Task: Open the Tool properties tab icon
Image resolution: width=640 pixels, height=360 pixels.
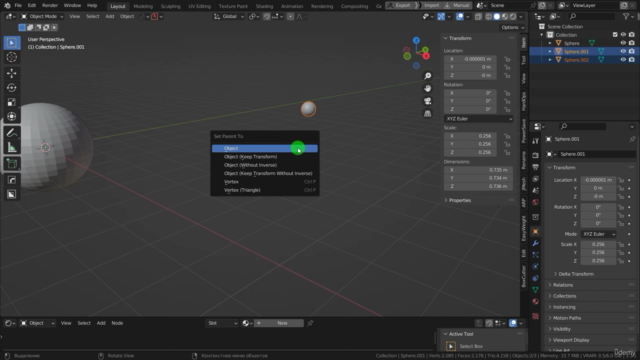Action: (x=536, y=141)
